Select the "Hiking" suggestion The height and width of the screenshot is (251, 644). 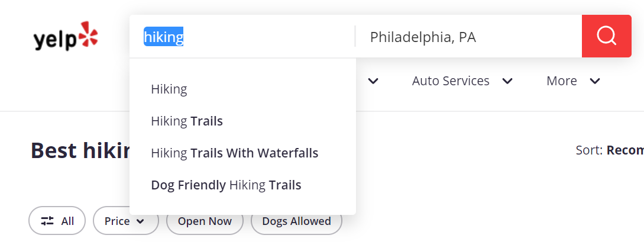242,89
